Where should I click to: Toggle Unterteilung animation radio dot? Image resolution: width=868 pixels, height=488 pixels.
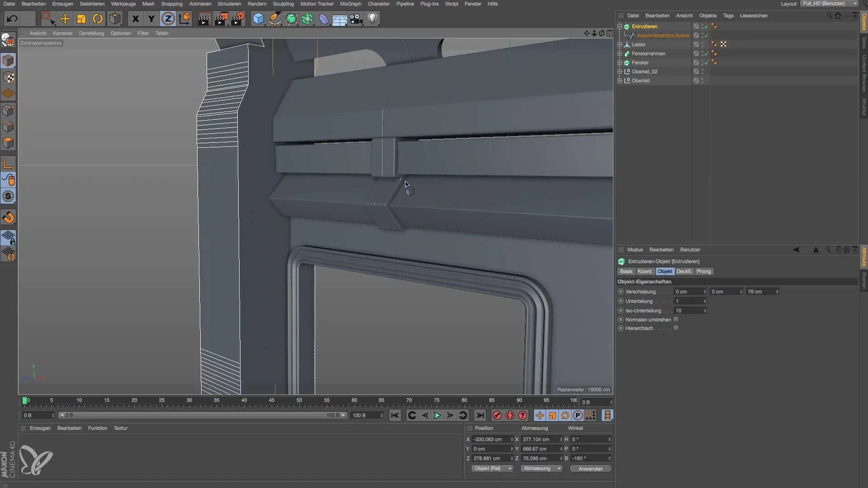621,301
